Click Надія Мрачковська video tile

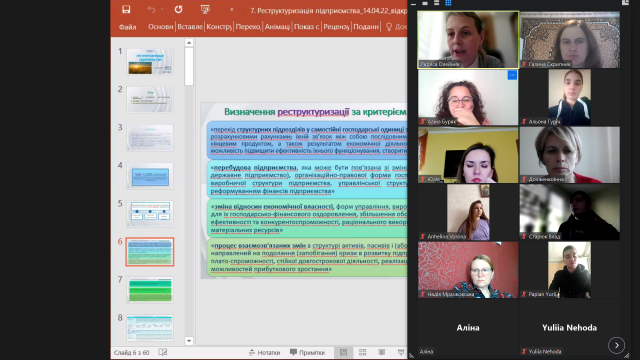click(x=468, y=270)
